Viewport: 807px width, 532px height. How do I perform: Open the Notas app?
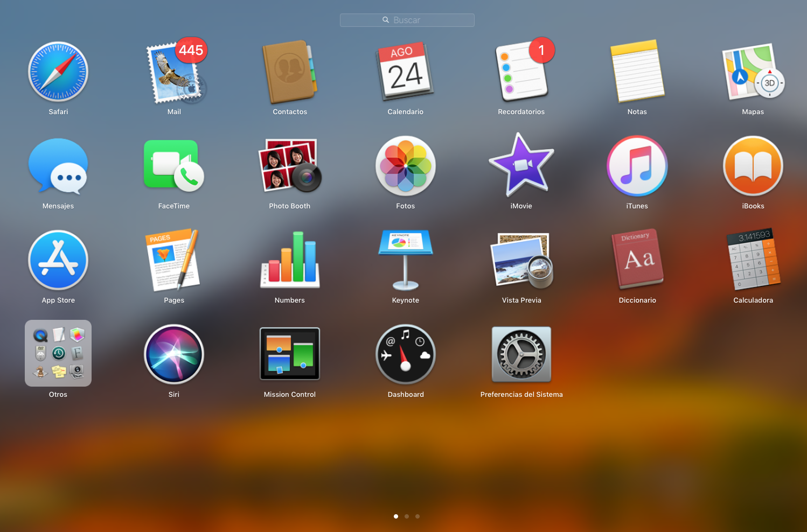637,71
